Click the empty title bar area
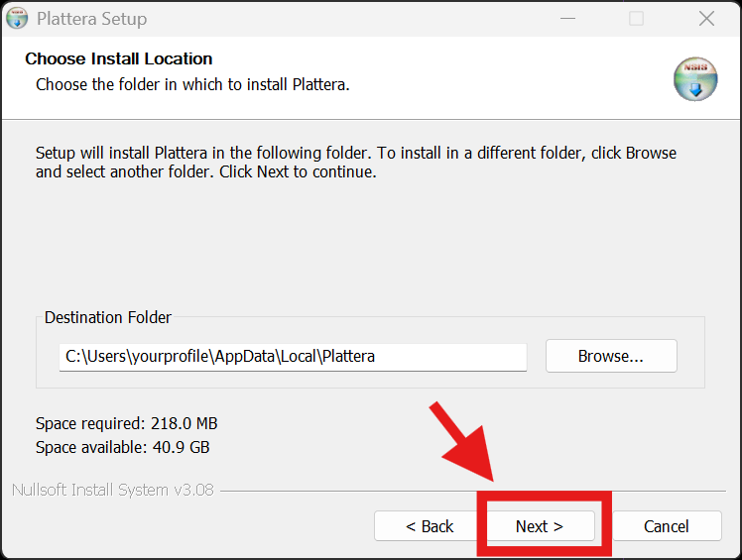Image resolution: width=742 pixels, height=560 pixels. (x=347, y=18)
